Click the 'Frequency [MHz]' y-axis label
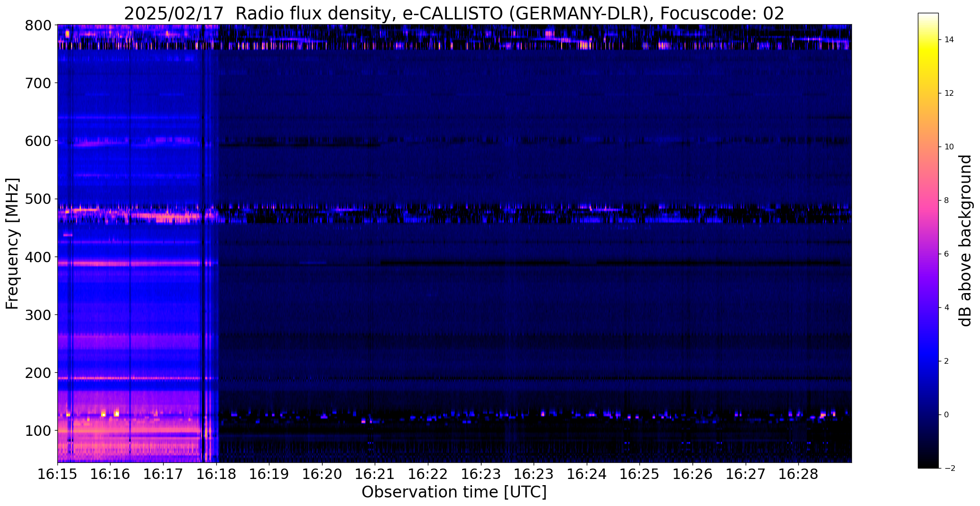The height and width of the screenshot is (506, 980). coord(12,244)
